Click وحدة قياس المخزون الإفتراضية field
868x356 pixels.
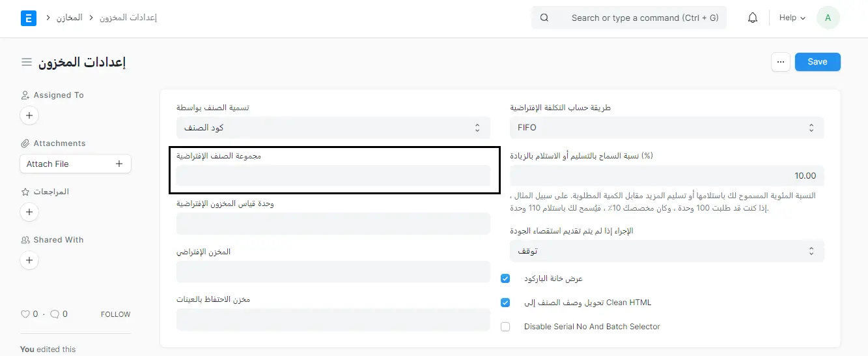click(x=333, y=224)
